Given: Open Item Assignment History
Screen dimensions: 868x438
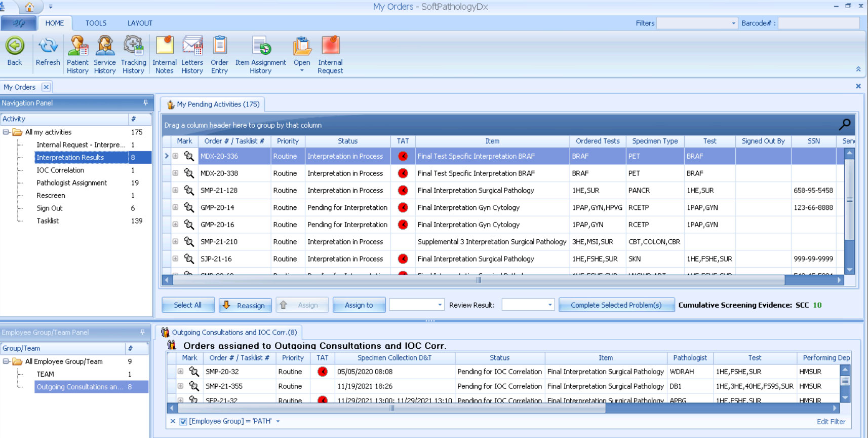Looking at the screenshot, I should click(x=261, y=46).
